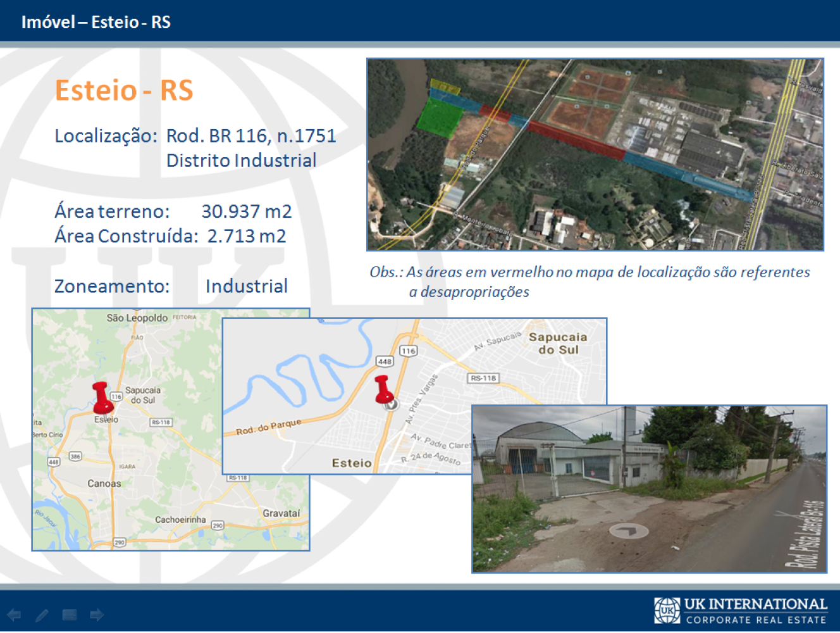The image size is (840, 633).
Task: Click the 'Obs.:' note about desapropriações
Action: point(590,282)
